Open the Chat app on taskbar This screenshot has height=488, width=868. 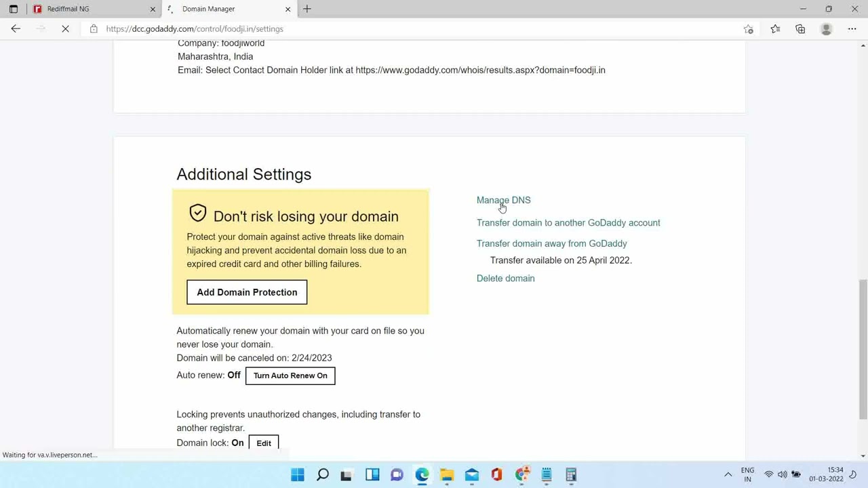(x=397, y=474)
